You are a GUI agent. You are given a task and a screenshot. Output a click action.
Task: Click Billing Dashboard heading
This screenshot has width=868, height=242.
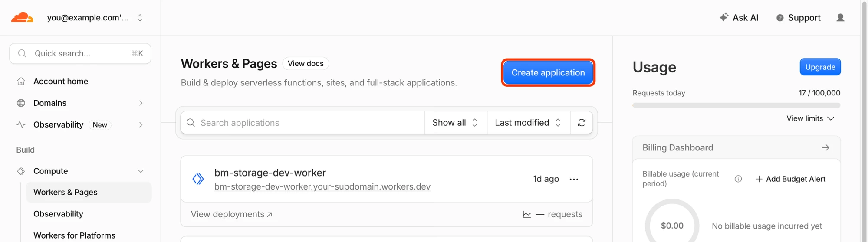tap(677, 147)
